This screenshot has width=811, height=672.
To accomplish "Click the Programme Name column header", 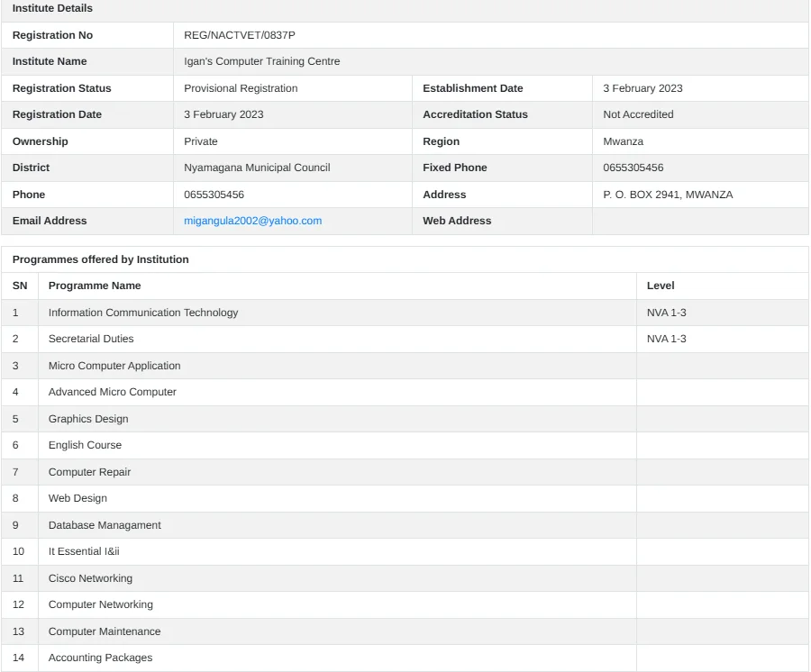I will (95, 286).
